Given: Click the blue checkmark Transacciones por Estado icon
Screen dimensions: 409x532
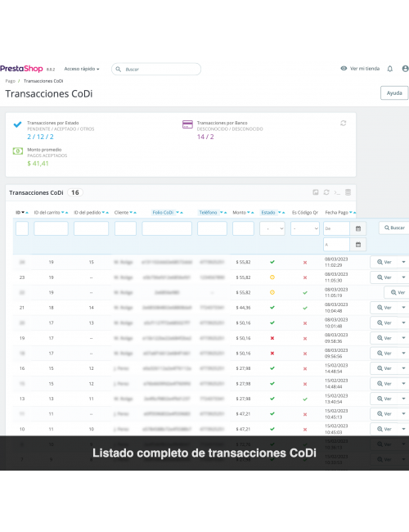Looking at the screenshot, I should point(17,124).
